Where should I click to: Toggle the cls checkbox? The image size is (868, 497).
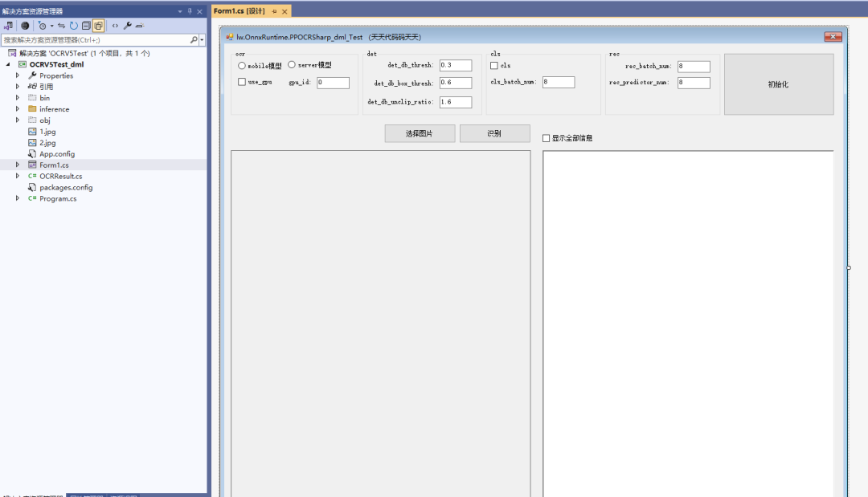pyautogui.click(x=494, y=65)
